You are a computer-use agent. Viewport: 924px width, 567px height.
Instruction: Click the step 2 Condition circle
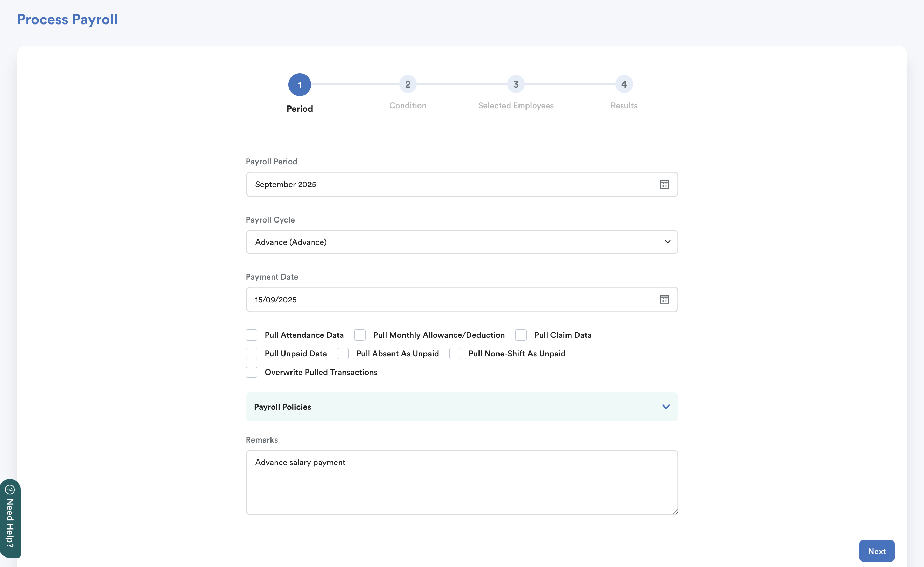pos(408,84)
